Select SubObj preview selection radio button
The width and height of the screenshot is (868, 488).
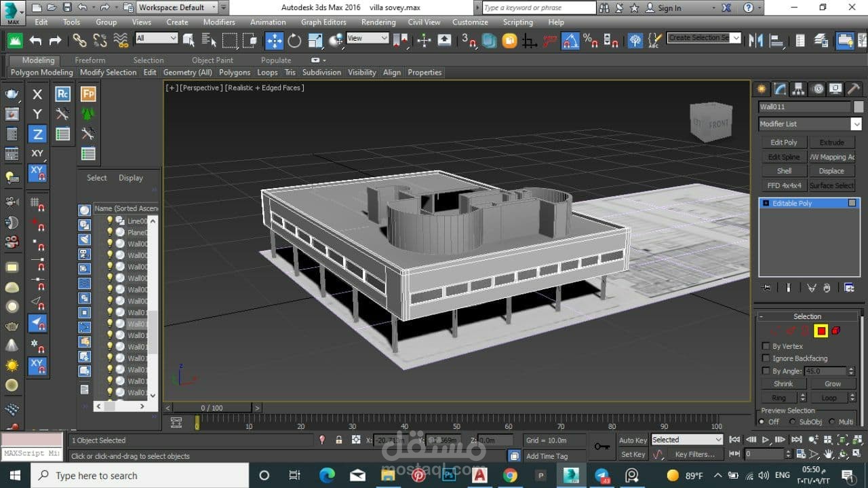click(x=792, y=421)
